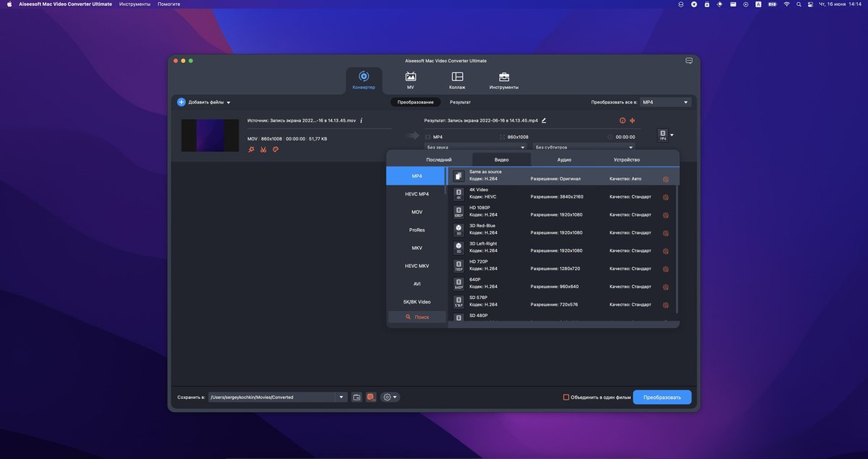Viewport: 868px width, 459px height.
Task: Select the scissors trim tool for the source
Action: [263, 150]
